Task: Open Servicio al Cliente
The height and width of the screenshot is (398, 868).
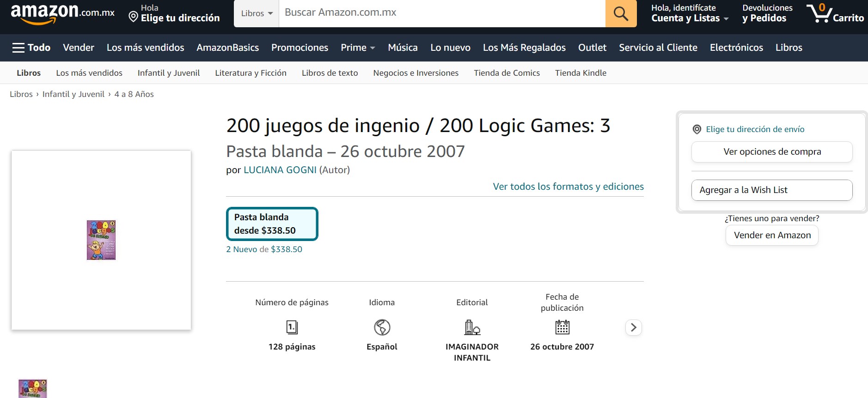Action: click(x=658, y=48)
